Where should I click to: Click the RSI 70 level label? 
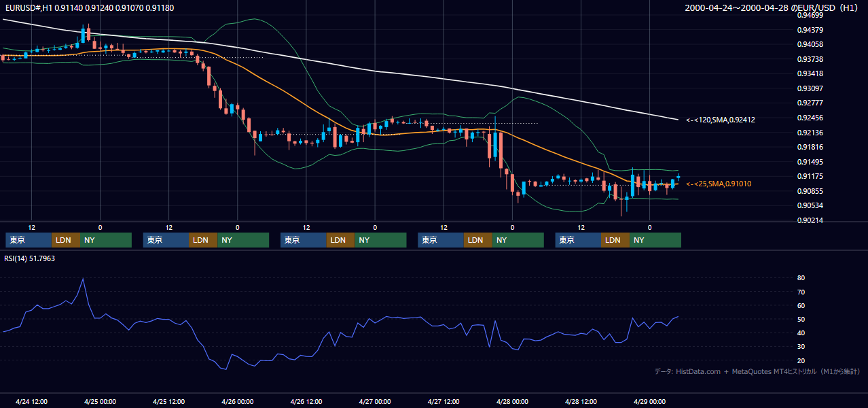coord(801,292)
